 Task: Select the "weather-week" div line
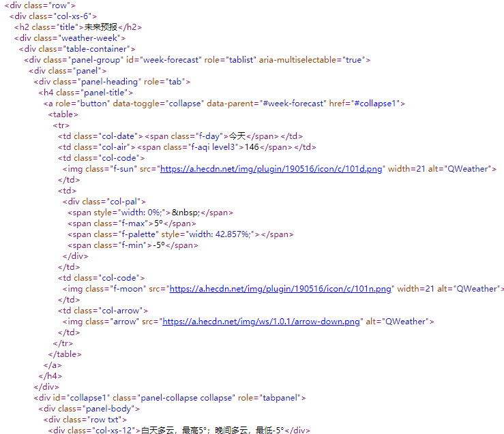[x=70, y=38]
